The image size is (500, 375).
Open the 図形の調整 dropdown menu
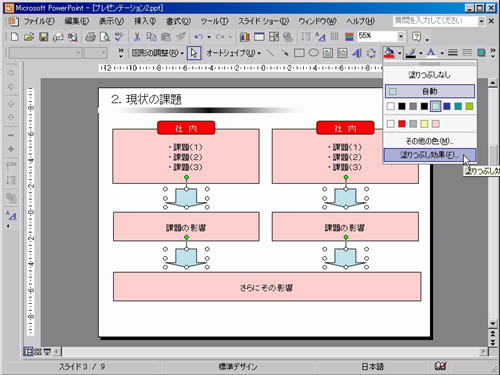pyautogui.click(x=157, y=53)
